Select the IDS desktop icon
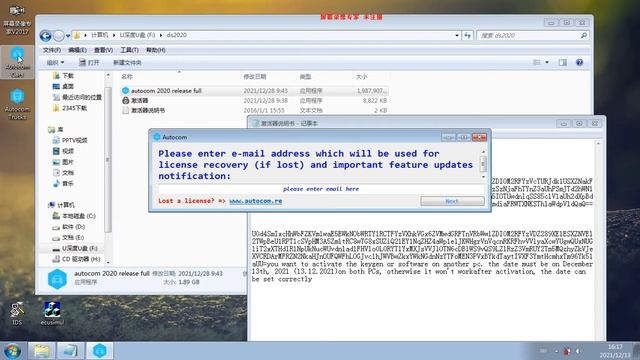Viewport: 640px width, 360px height. 17,313
